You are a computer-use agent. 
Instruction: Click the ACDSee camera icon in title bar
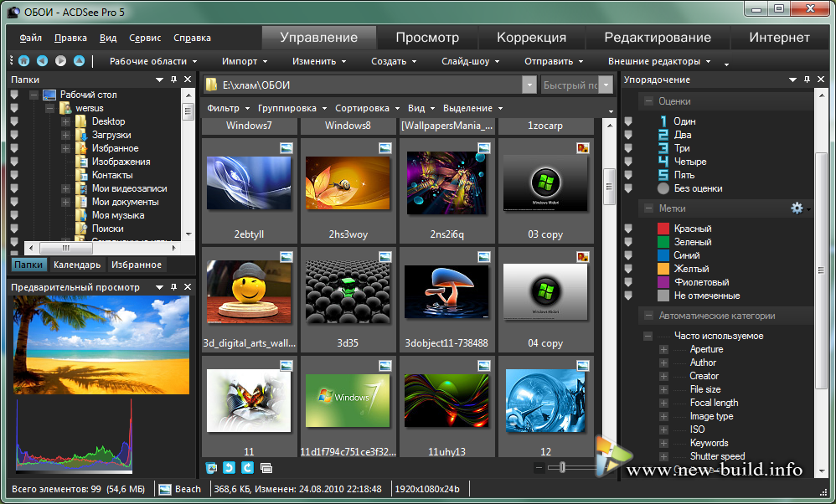(x=14, y=12)
